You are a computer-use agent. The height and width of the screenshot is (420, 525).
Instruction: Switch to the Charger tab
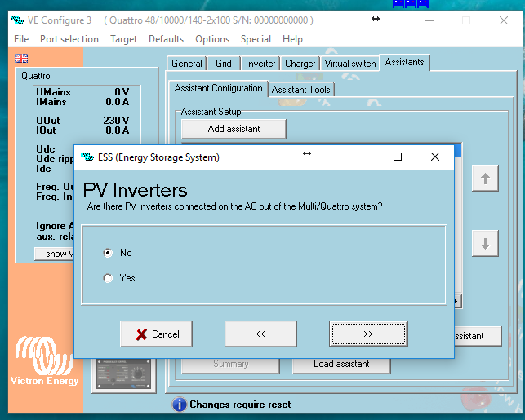[300, 64]
